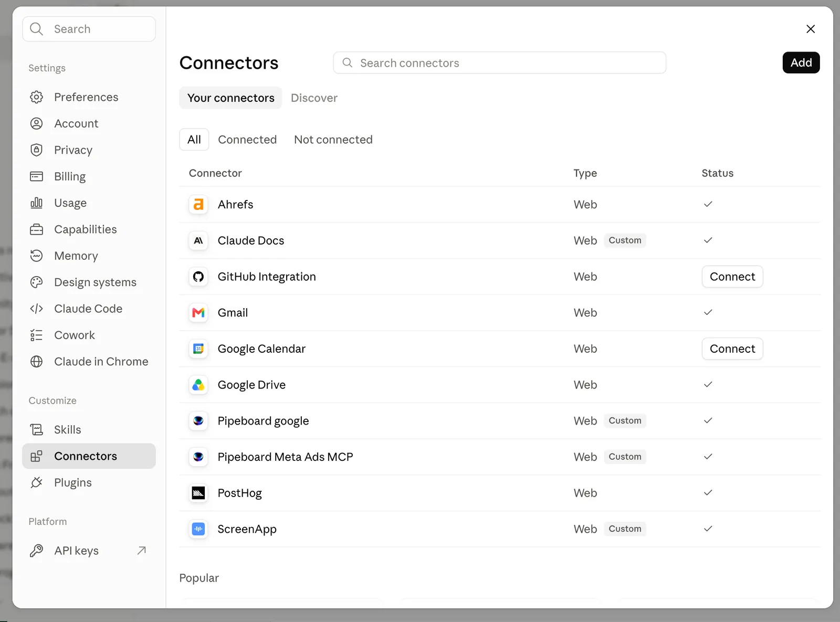Open the Pipeboard Meta Ads MCP row
Screen dimensions: 840x622
click(x=500, y=457)
